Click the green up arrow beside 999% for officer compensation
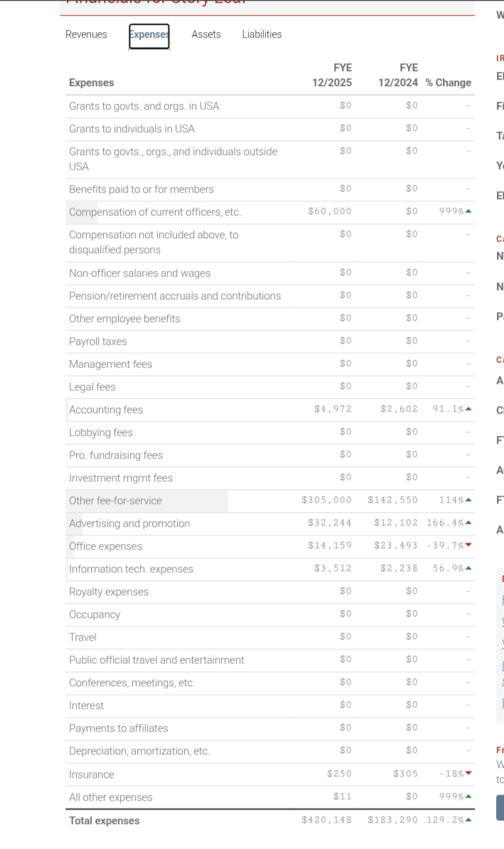 (468, 211)
